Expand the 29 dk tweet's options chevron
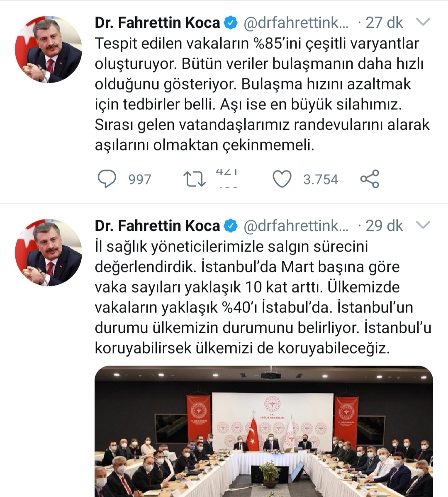This screenshot has height=497, width=448. point(423,225)
